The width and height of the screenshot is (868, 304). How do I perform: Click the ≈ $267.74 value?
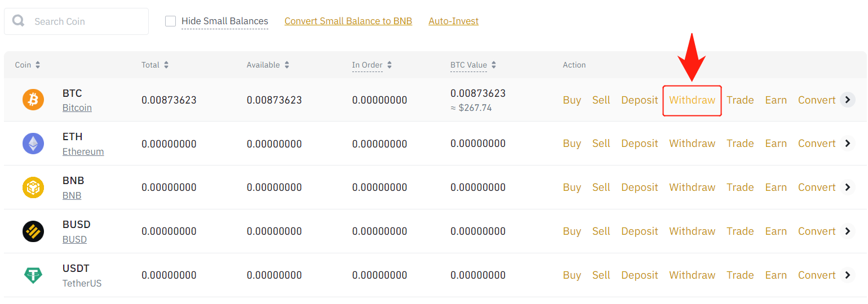click(x=471, y=108)
